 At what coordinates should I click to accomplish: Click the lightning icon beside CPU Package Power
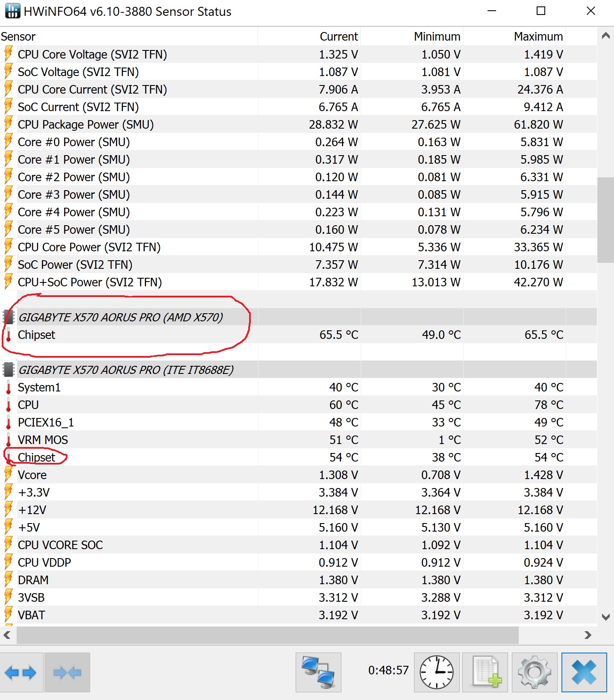click(x=8, y=124)
